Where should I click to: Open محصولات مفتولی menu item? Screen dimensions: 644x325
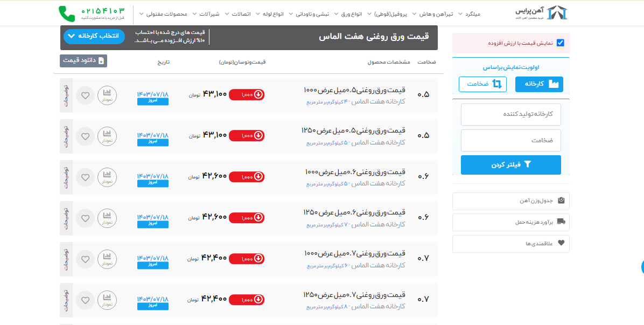[166, 13]
